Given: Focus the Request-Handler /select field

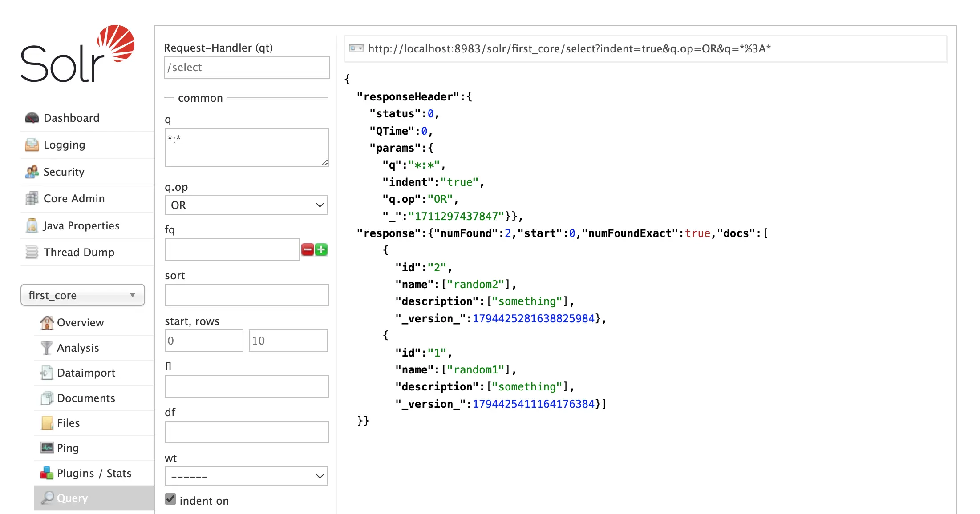Looking at the screenshot, I should pos(247,67).
